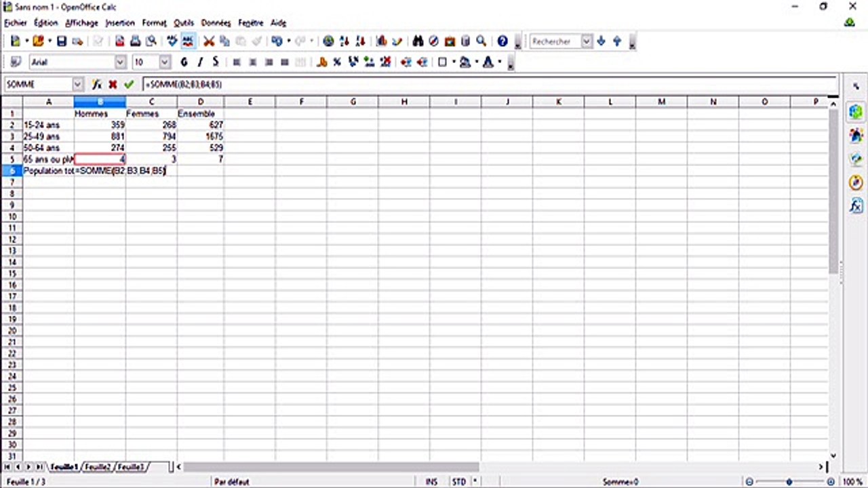Open the Navigator compass icon
Viewport: 868px width, 488px height.
(434, 41)
